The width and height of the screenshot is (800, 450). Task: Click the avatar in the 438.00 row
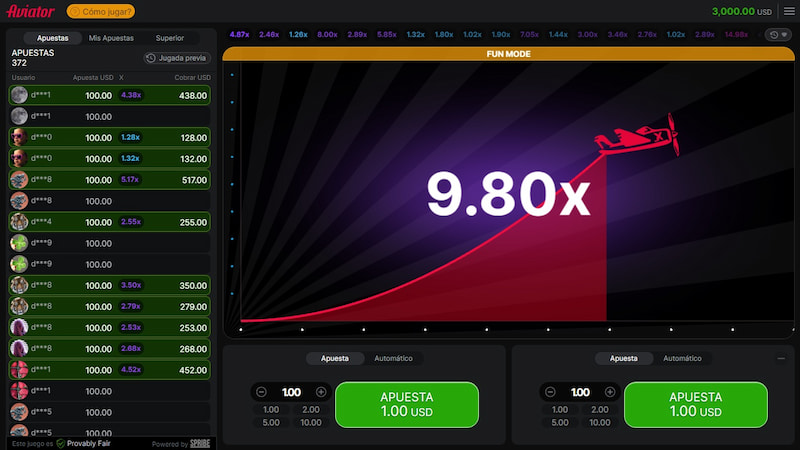pyautogui.click(x=19, y=95)
